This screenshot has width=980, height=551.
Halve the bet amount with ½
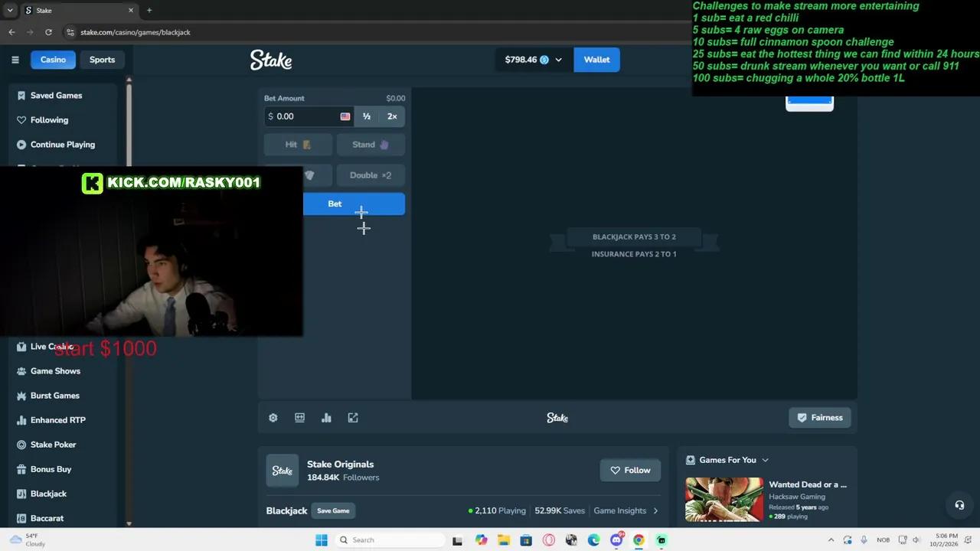367,116
